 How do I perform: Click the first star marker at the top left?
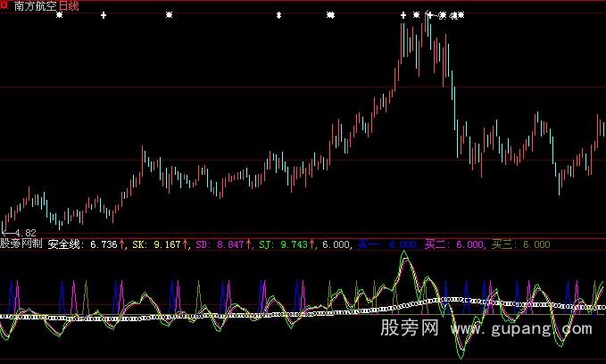pos(59,15)
